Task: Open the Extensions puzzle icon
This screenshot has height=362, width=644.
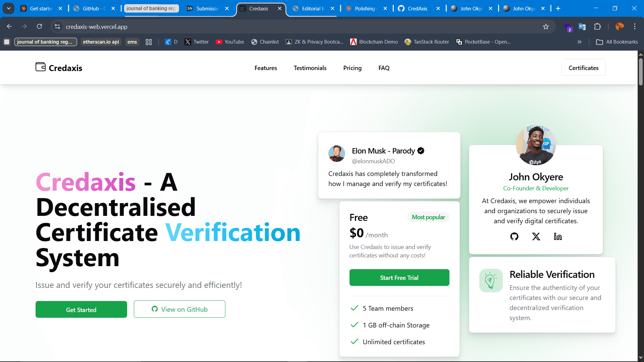Action: (597, 26)
